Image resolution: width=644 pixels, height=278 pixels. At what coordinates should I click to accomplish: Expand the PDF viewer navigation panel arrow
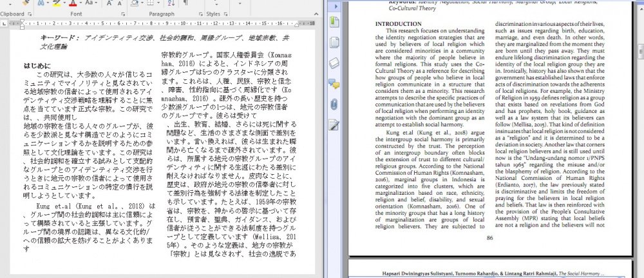click(336, 6)
